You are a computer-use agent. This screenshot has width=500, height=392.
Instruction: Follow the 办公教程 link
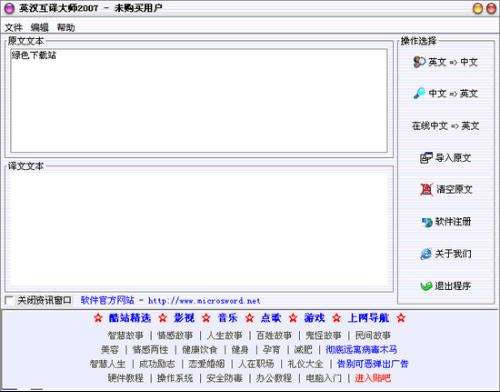(274, 378)
